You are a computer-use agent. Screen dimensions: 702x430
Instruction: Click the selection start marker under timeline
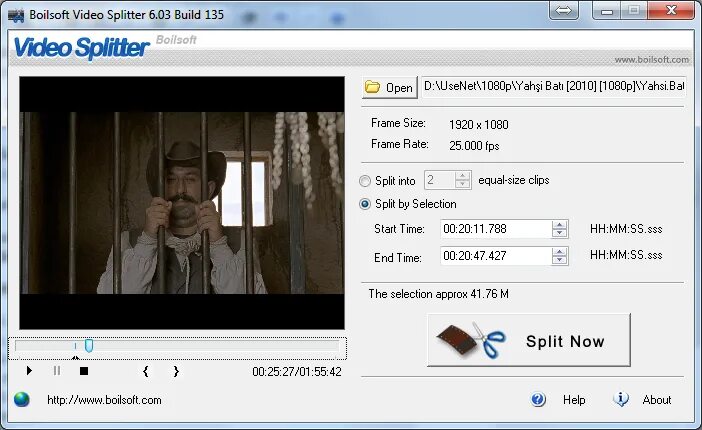point(75,357)
